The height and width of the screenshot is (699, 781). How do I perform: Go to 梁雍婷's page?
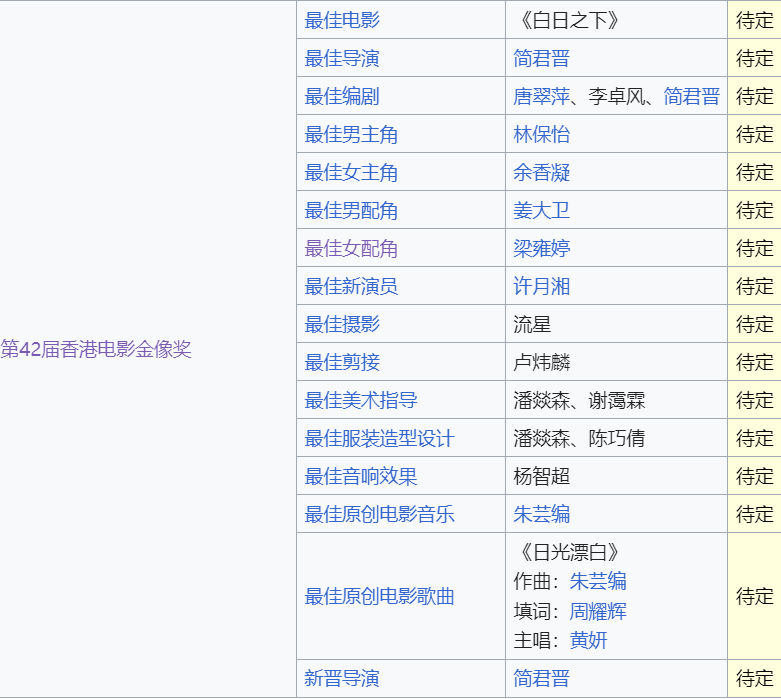click(541, 248)
